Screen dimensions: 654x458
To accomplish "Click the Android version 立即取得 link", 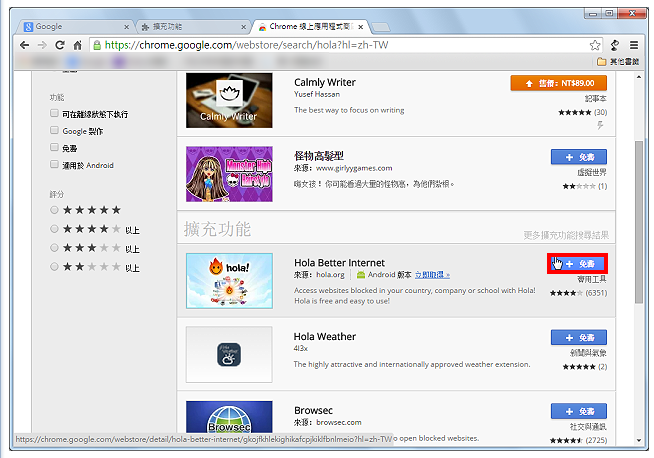I will pos(432,275).
